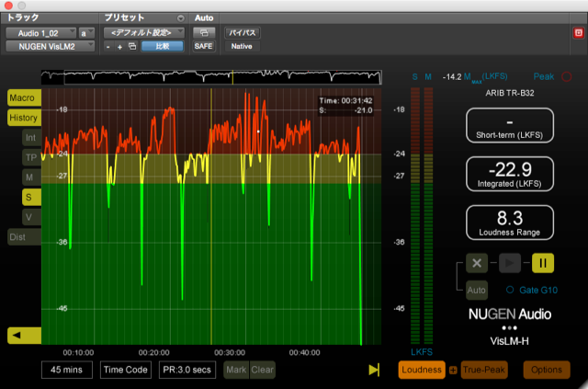Click the next preset plus button
588x389 pixels.
coord(120,47)
